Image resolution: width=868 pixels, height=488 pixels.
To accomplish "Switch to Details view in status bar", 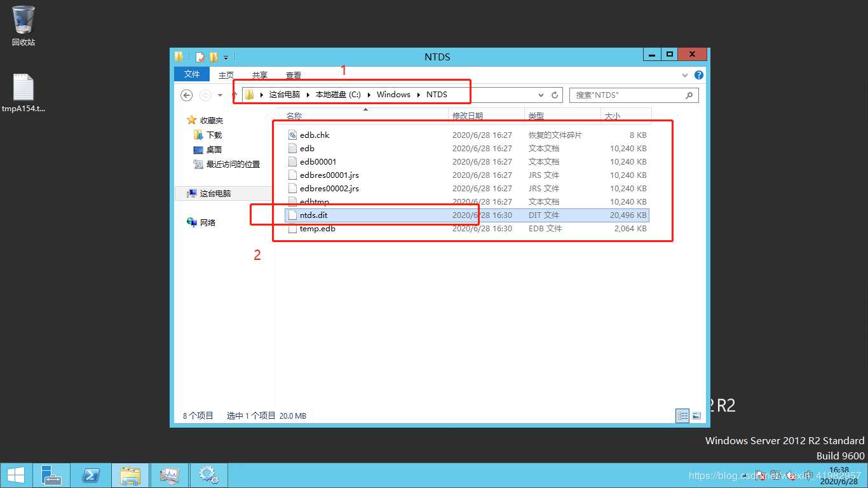I will coord(682,416).
